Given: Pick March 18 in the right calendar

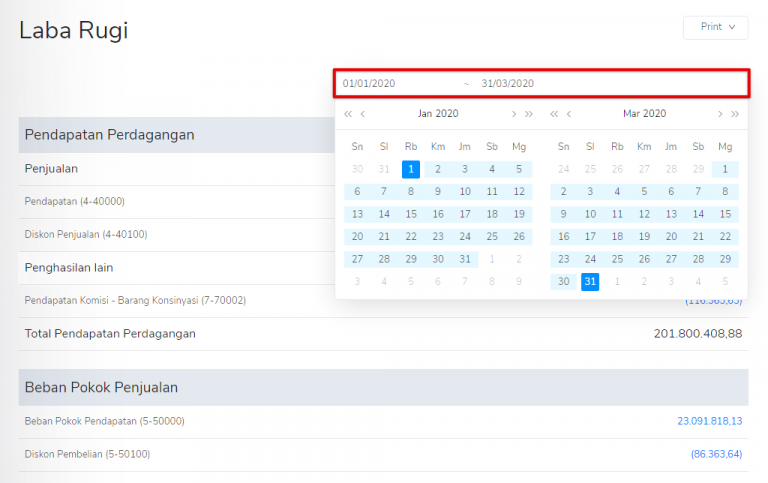Looking at the screenshot, I should [617, 237].
